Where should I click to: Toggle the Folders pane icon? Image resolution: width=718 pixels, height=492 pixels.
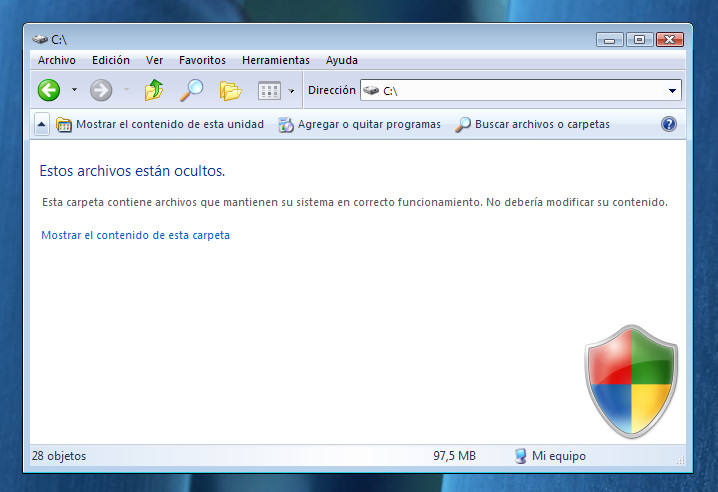click(x=230, y=90)
